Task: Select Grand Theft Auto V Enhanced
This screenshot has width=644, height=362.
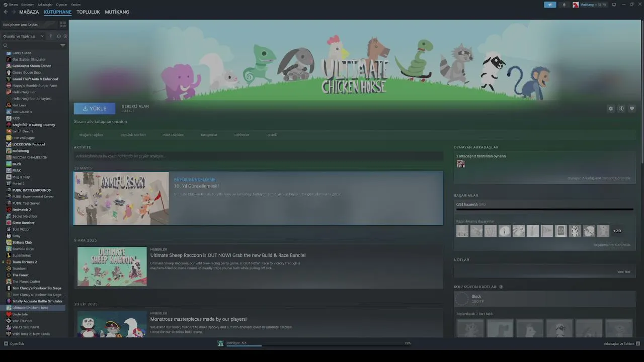Action: point(35,79)
